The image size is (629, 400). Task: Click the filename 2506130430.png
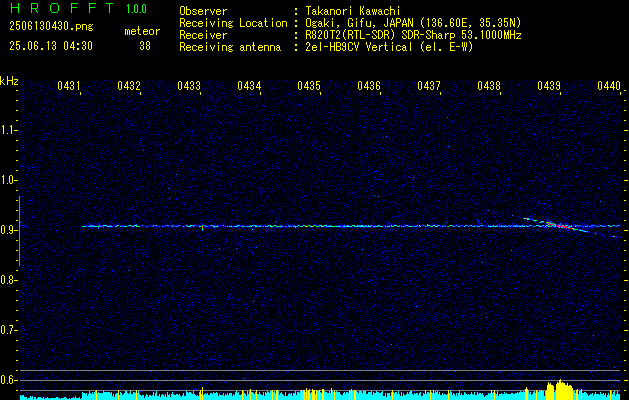click(x=51, y=27)
